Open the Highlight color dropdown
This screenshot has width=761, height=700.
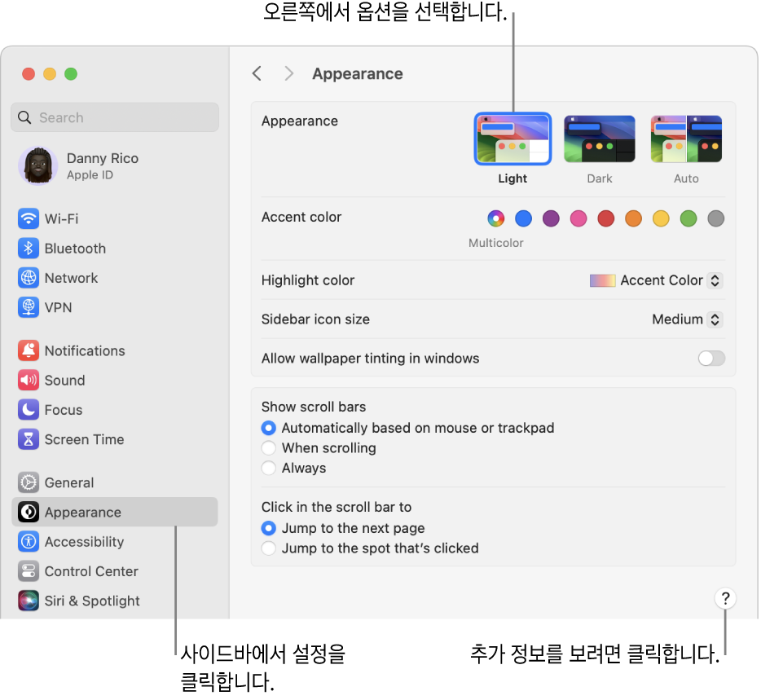pos(715,280)
